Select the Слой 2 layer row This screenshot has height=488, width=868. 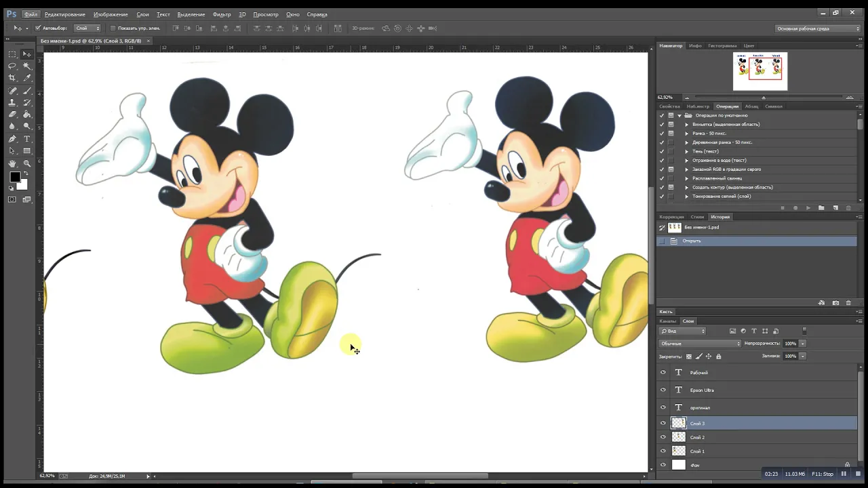point(757,437)
